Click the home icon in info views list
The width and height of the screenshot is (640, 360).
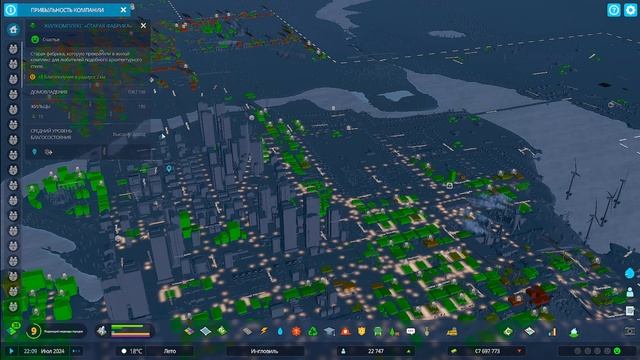point(13,29)
